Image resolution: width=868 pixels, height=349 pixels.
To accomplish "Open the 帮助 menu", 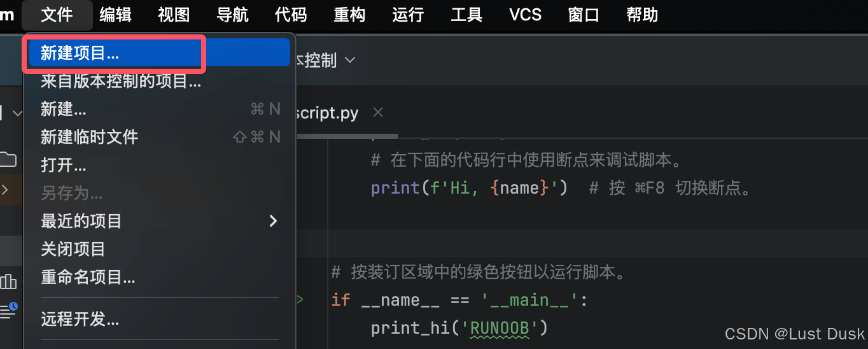I will point(642,15).
